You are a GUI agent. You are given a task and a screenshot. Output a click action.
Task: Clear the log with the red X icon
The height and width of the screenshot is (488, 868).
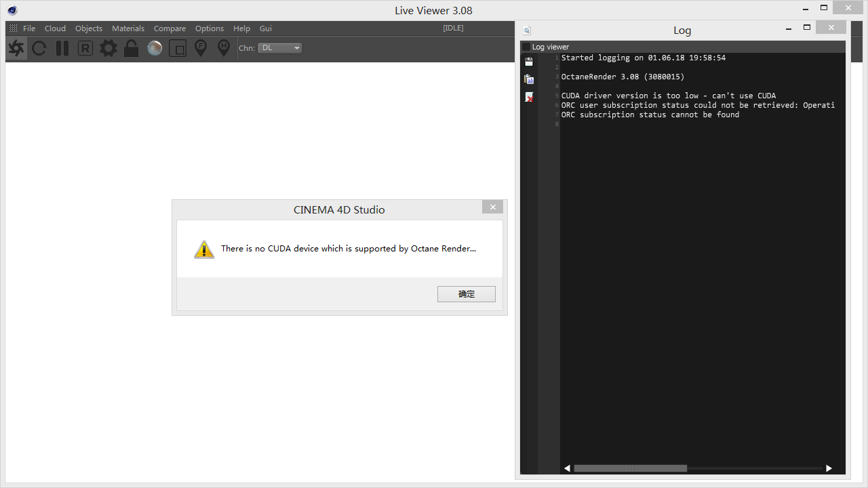(529, 98)
